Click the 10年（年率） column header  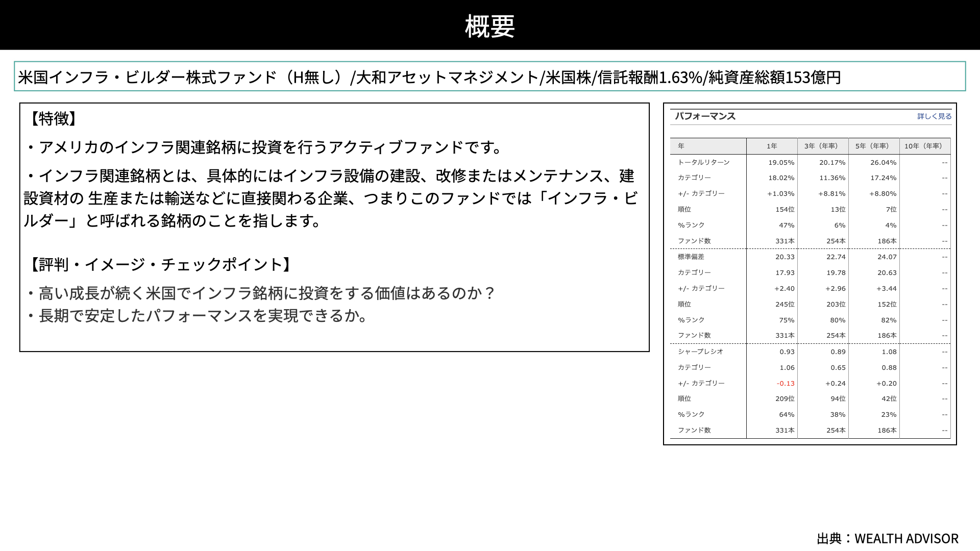click(x=924, y=146)
